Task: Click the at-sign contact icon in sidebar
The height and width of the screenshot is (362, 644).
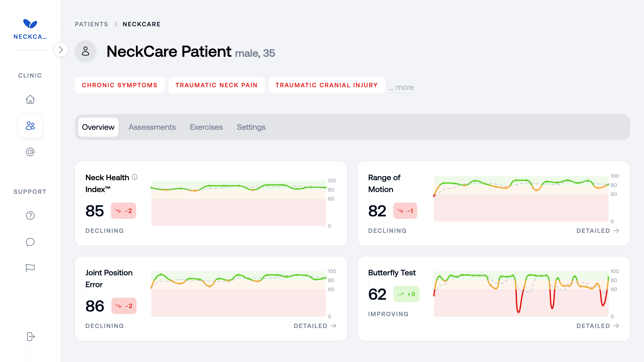Action: click(30, 152)
